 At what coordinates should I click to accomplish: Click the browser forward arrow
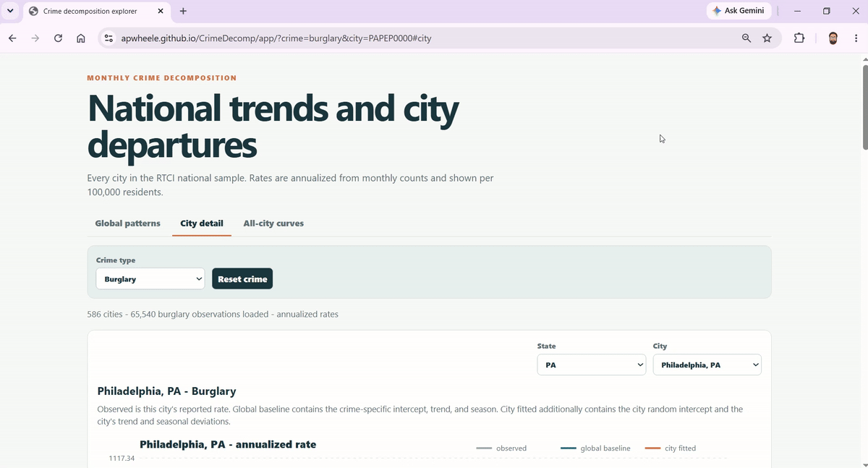tap(35, 38)
